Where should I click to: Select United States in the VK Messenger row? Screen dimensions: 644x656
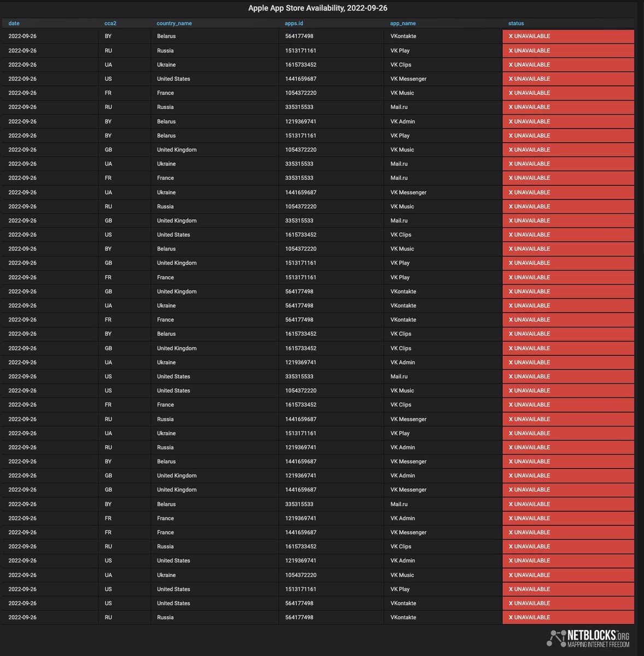point(173,79)
